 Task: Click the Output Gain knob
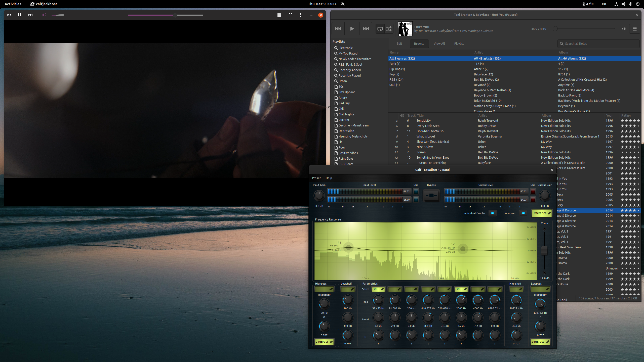click(x=545, y=195)
